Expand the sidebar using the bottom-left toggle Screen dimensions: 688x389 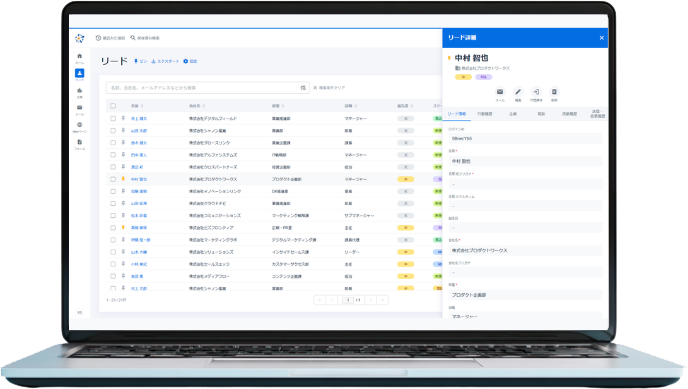pos(79,312)
